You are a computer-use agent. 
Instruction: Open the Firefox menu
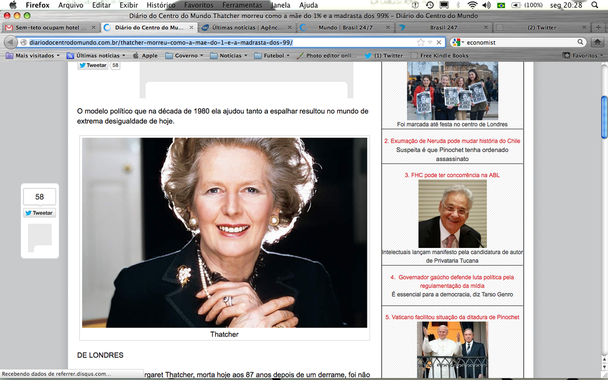click(x=37, y=5)
